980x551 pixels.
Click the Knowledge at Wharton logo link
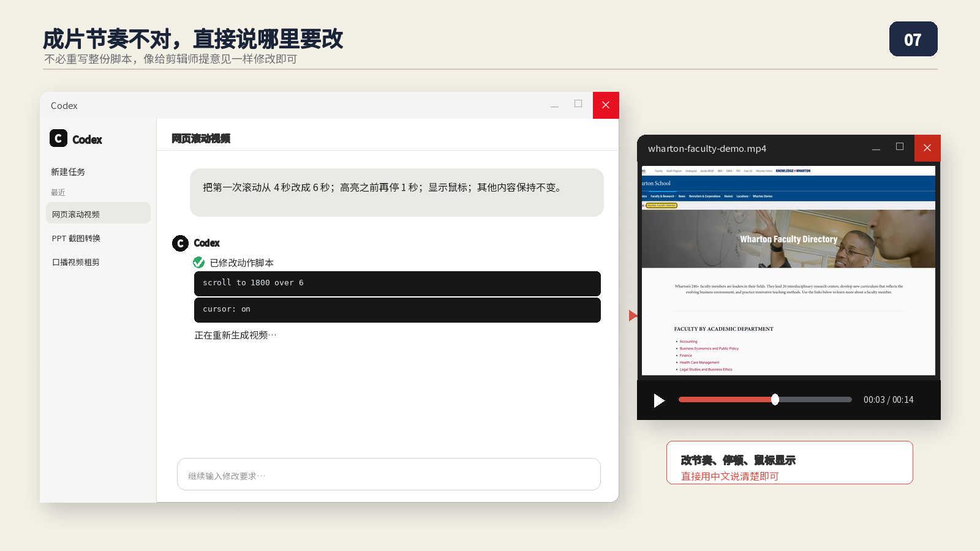[793, 171]
